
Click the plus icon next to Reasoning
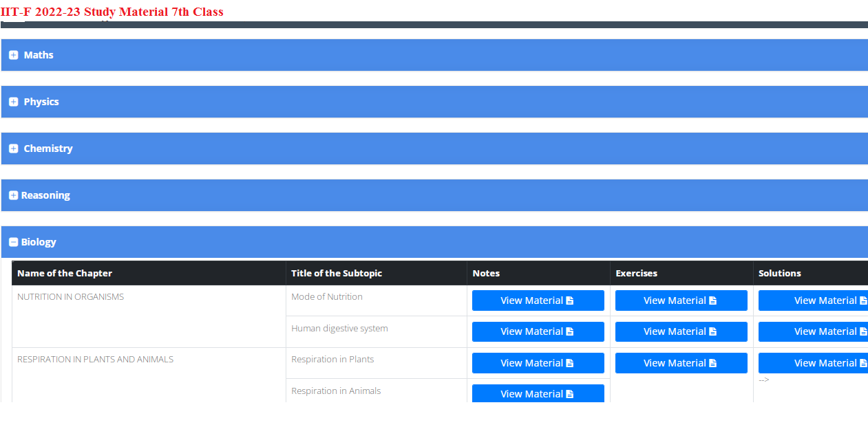(x=13, y=195)
